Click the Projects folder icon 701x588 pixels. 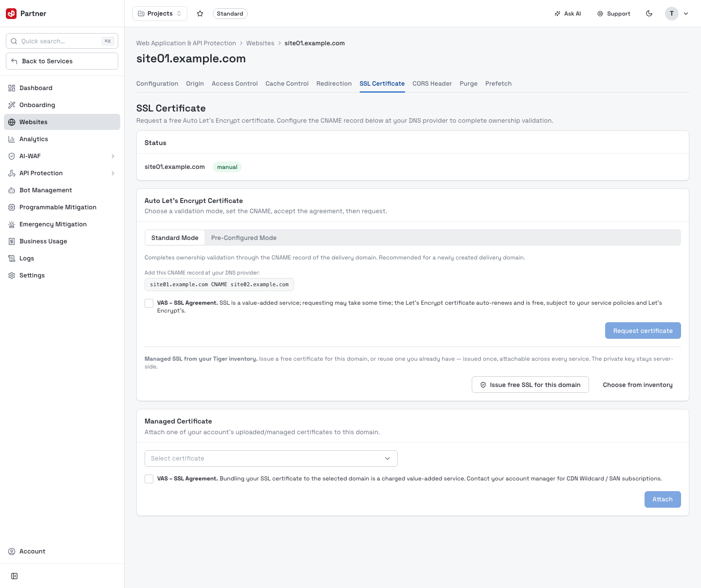(141, 14)
